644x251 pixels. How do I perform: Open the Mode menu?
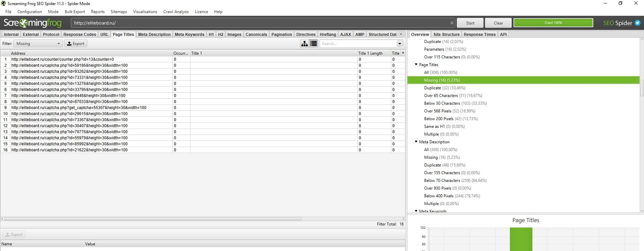[53, 12]
